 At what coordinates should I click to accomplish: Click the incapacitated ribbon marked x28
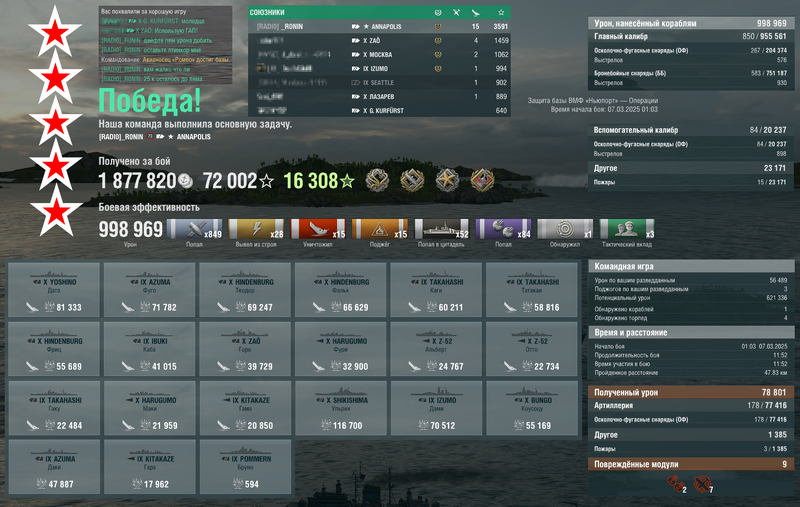coord(256,229)
